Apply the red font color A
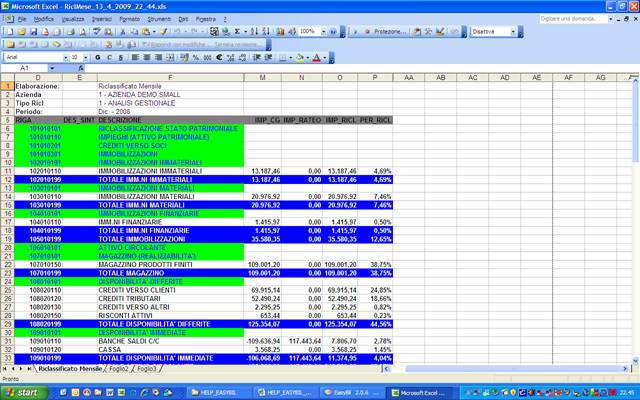640x400 pixels. [316, 58]
